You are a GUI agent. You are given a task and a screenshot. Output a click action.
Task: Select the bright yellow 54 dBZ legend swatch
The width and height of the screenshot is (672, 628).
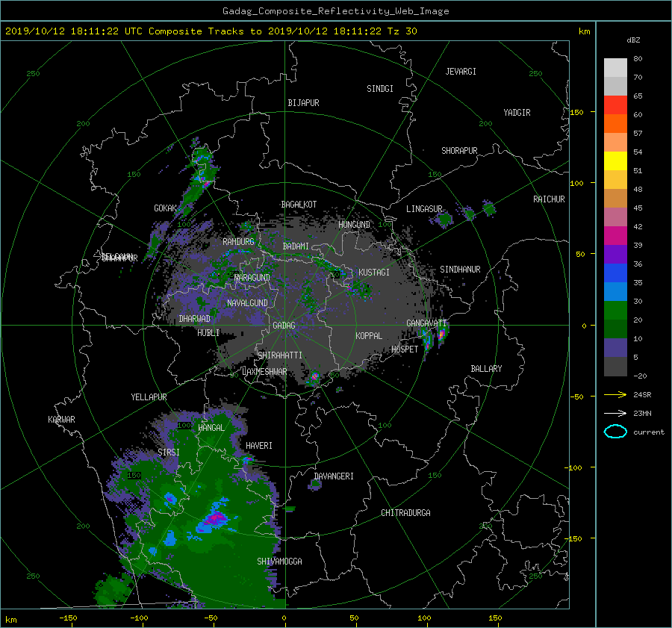pyautogui.click(x=615, y=161)
